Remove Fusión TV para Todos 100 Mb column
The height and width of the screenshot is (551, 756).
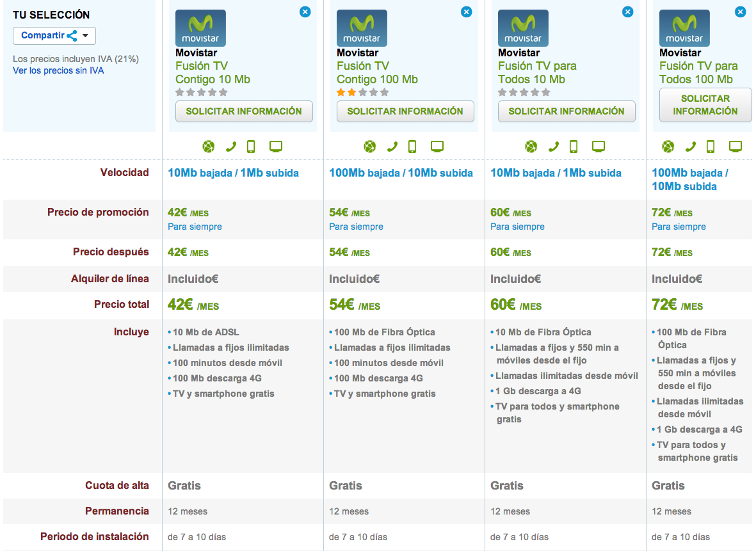pos(740,12)
